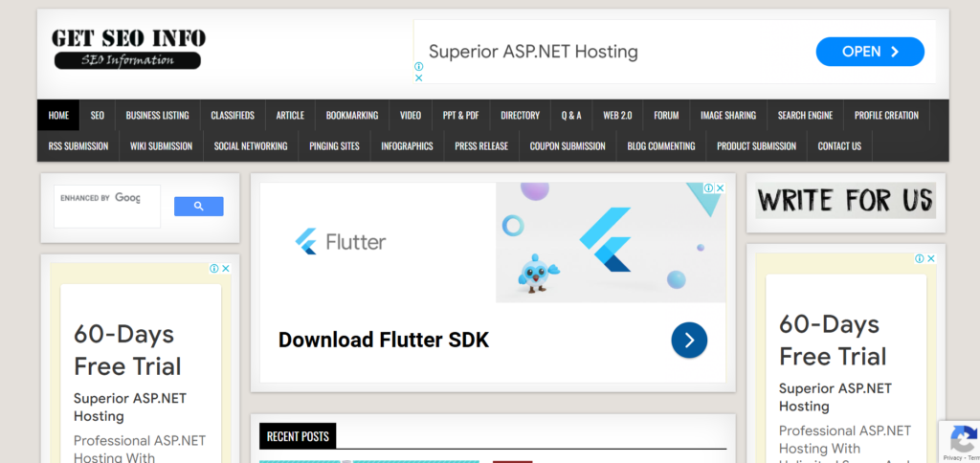Open the Q & A menu item
Screen dimensions: 980x463
coord(571,115)
